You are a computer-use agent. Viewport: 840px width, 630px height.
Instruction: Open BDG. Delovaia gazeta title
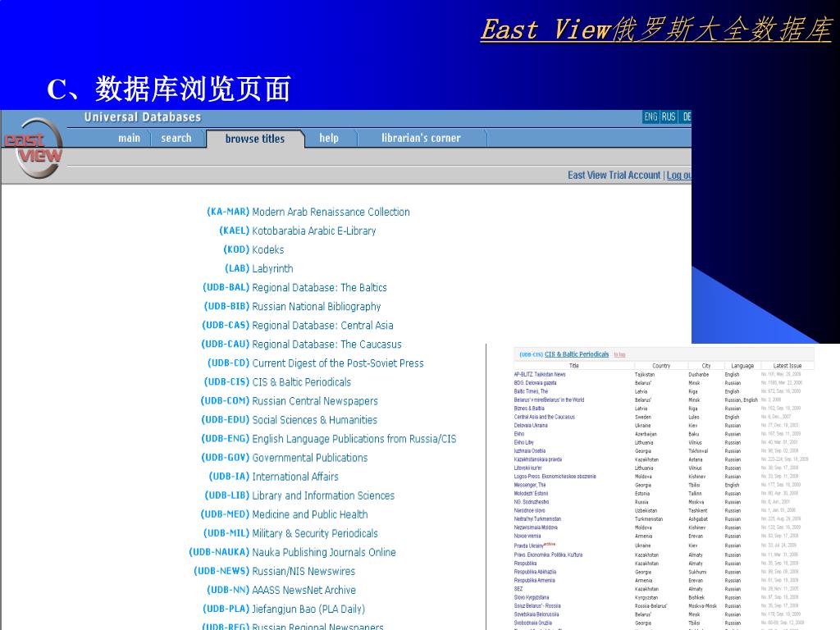pos(535,383)
